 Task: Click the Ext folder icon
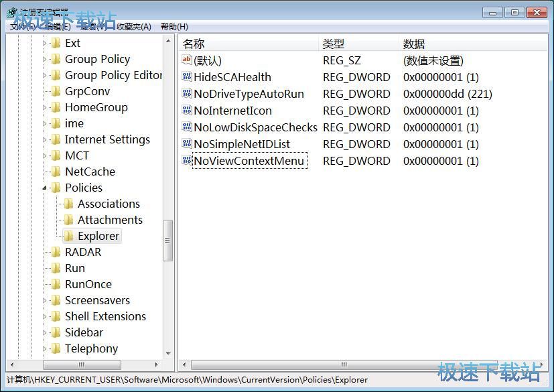tap(56, 43)
